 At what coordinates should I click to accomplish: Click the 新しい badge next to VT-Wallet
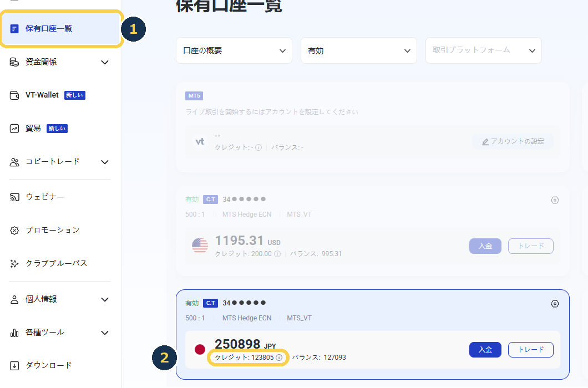75,95
